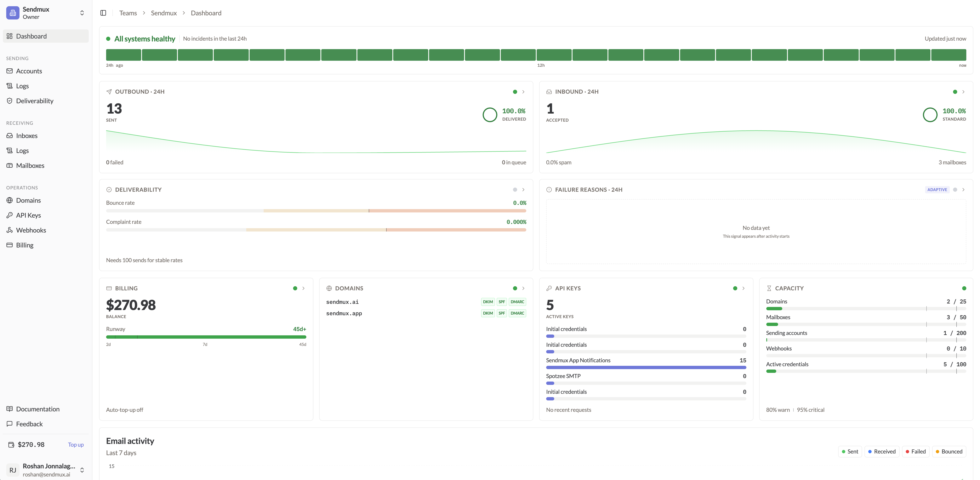Open the Billing card icon in sidebar
Image resolution: width=980 pixels, height=480 pixels.
coord(10,245)
